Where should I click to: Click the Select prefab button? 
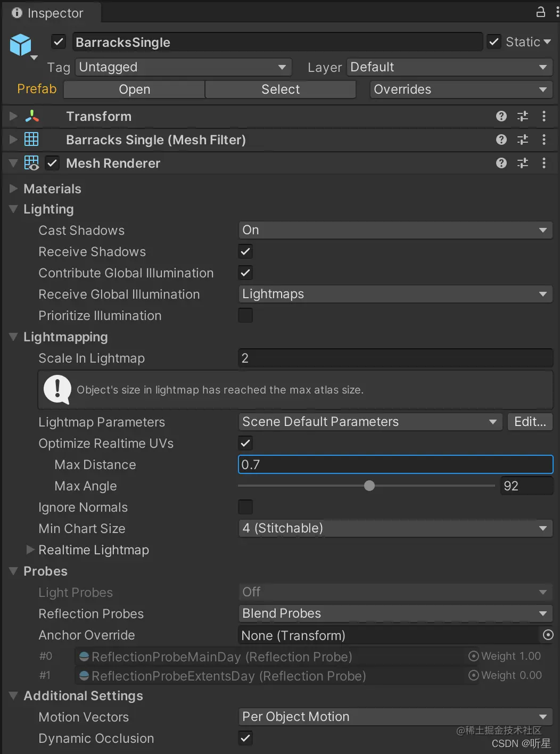tap(280, 89)
